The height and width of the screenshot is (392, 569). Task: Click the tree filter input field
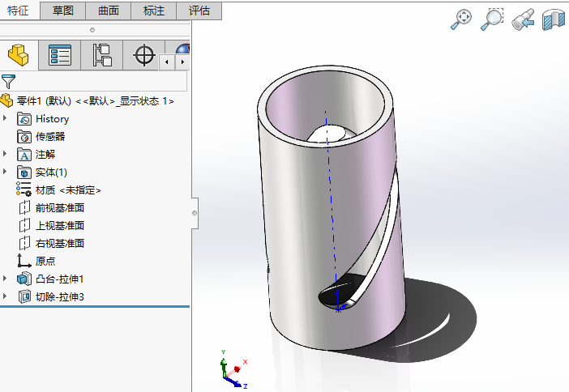[103, 81]
